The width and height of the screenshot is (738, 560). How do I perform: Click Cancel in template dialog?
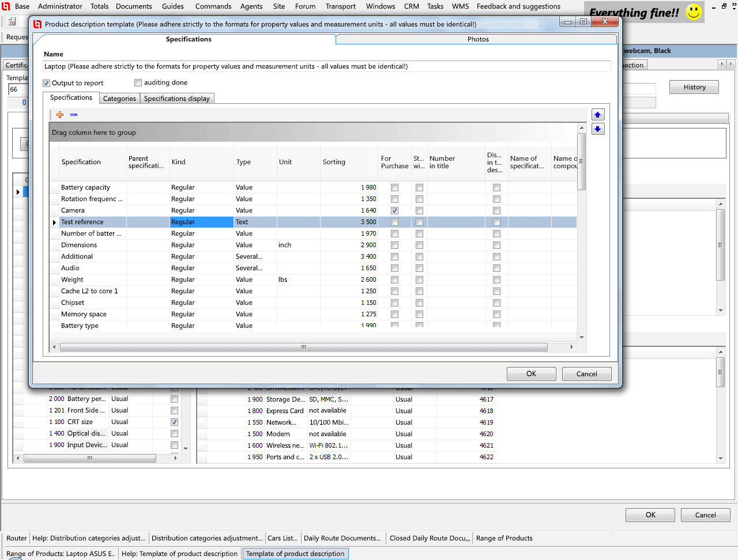[x=586, y=374]
